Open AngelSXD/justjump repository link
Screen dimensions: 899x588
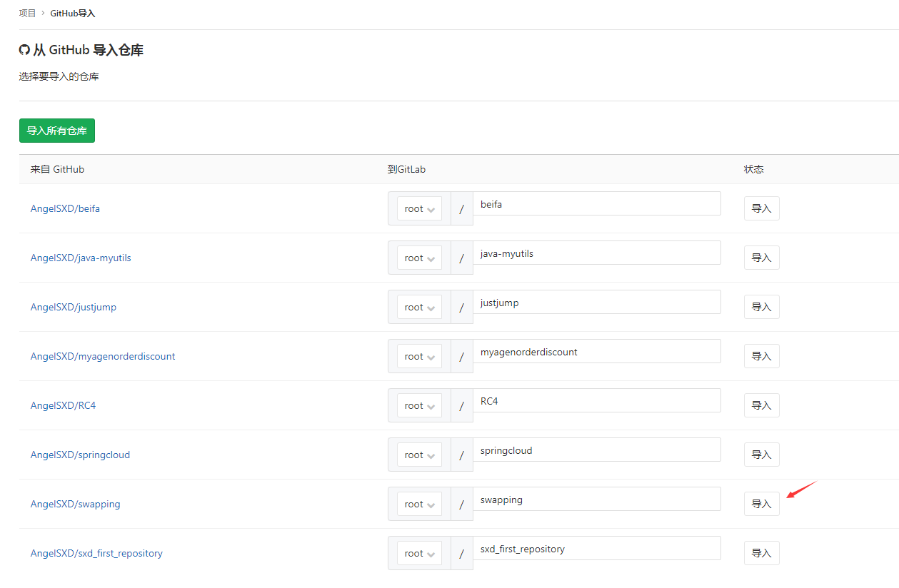pos(74,308)
